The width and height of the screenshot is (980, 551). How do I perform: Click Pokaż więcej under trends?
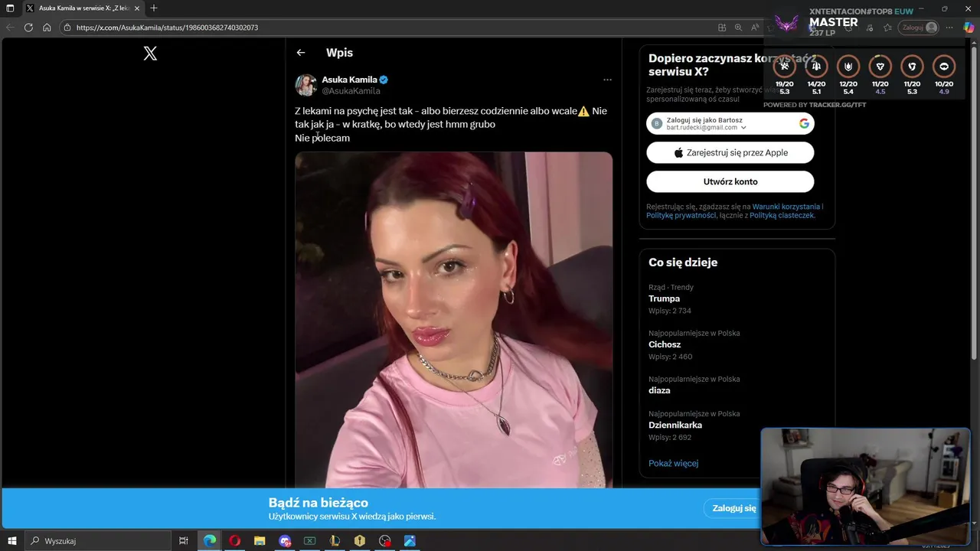click(x=673, y=463)
